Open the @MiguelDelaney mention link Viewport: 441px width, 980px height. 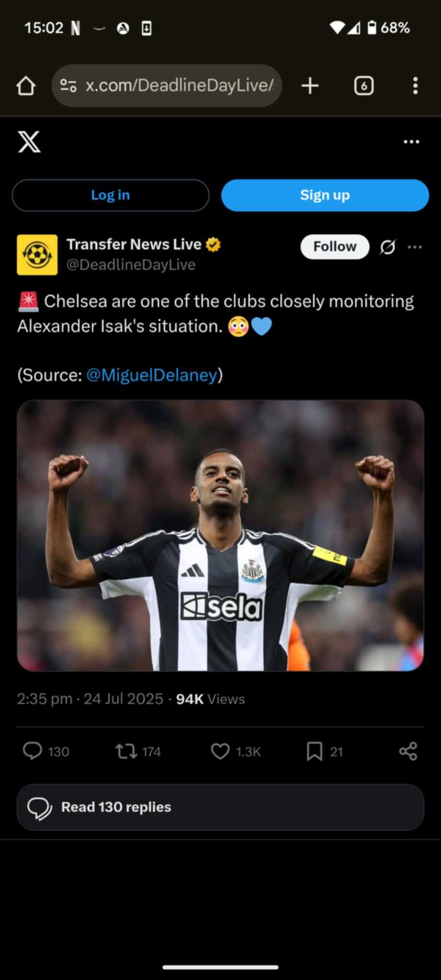point(152,375)
